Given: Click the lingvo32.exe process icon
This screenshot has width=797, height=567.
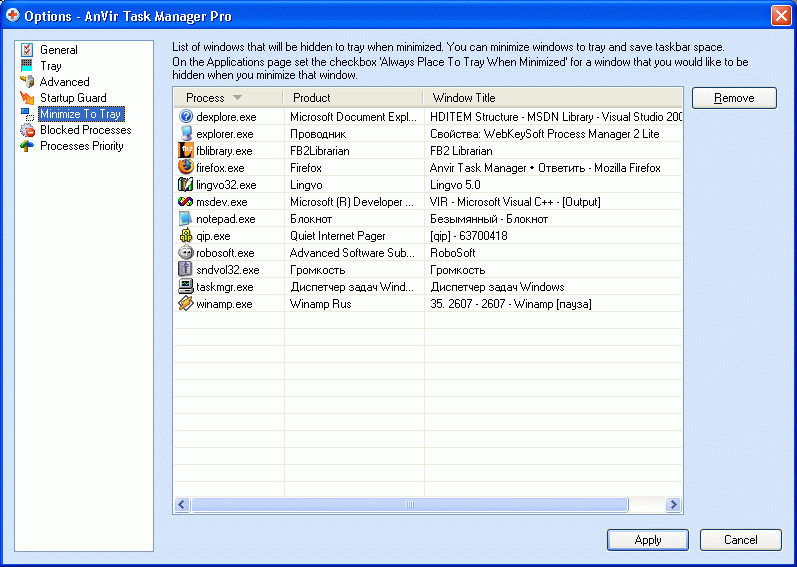Looking at the screenshot, I should coord(186,184).
